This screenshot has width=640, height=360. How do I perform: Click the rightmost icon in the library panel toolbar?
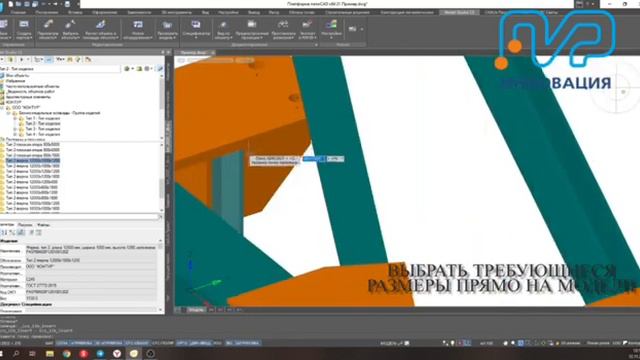tap(88, 60)
